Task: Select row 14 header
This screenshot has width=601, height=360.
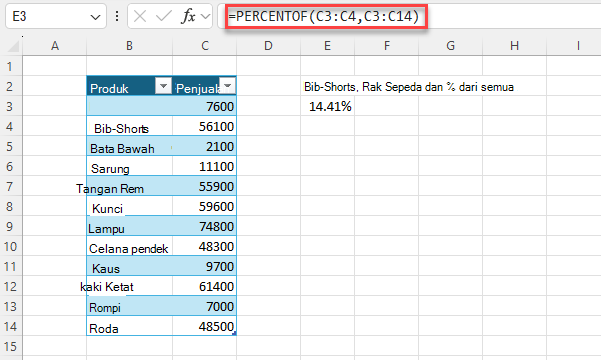Action: click(11, 326)
